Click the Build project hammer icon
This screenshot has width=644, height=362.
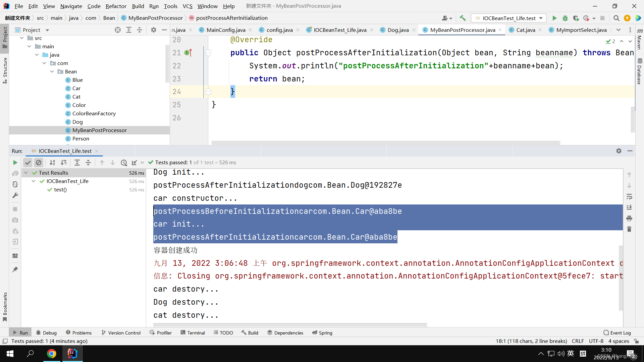pyautogui.click(x=463, y=18)
